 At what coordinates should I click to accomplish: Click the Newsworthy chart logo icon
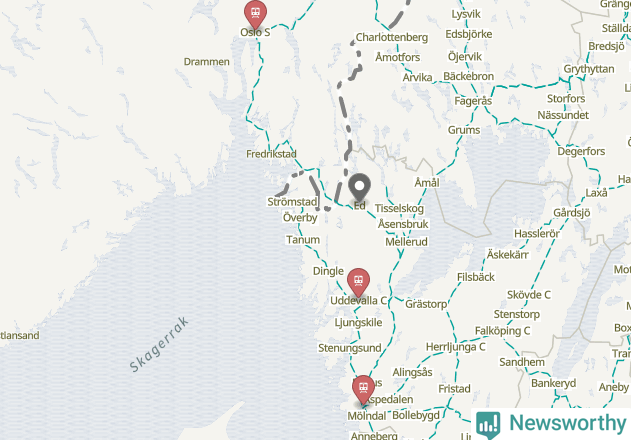488,425
